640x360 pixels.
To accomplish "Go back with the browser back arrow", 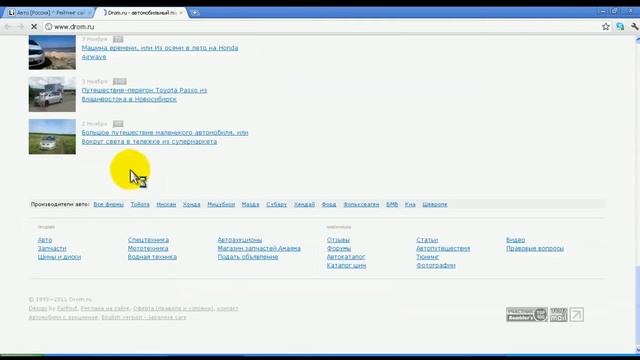I will tap(8, 27).
